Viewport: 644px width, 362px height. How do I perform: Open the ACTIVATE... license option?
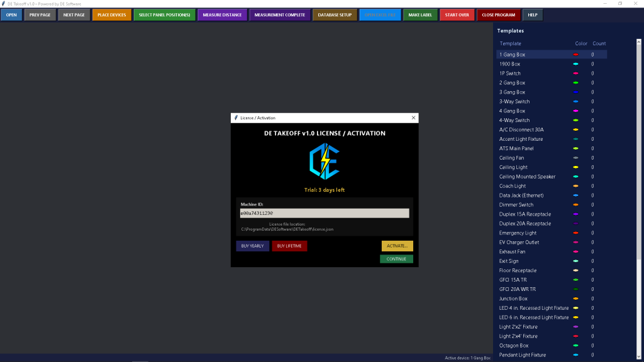397,246
